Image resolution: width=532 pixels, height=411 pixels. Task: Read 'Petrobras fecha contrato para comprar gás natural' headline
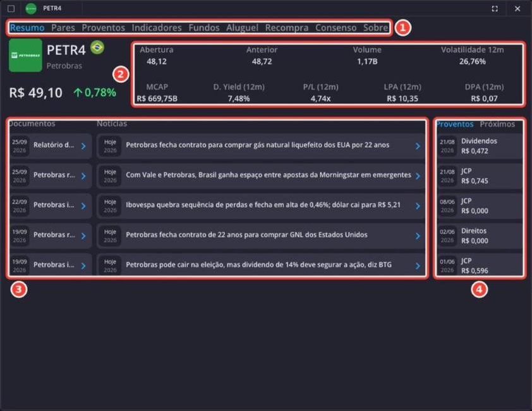tap(258, 145)
